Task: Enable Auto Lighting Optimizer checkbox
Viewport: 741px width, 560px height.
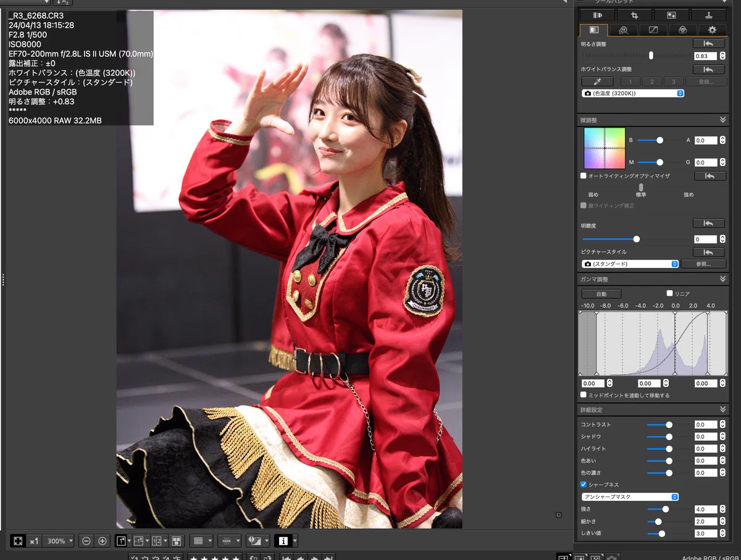Action: [584, 176]
